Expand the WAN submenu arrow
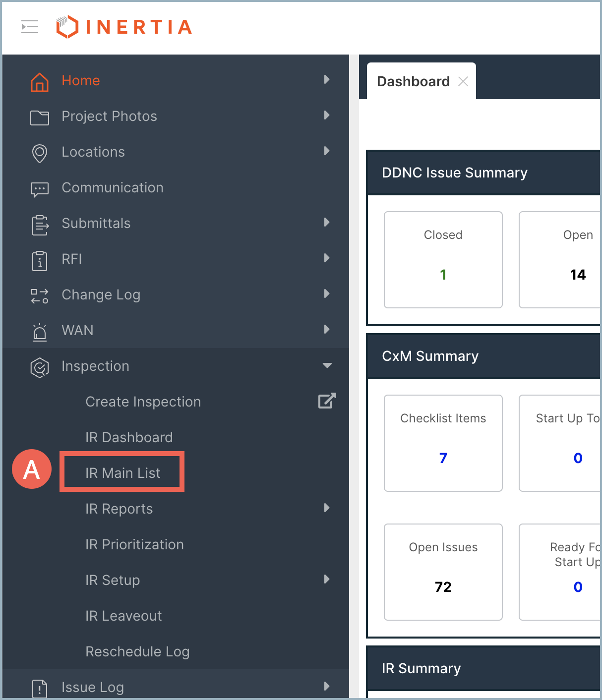This screenshot has height=700, width=602. coord(327,329)
